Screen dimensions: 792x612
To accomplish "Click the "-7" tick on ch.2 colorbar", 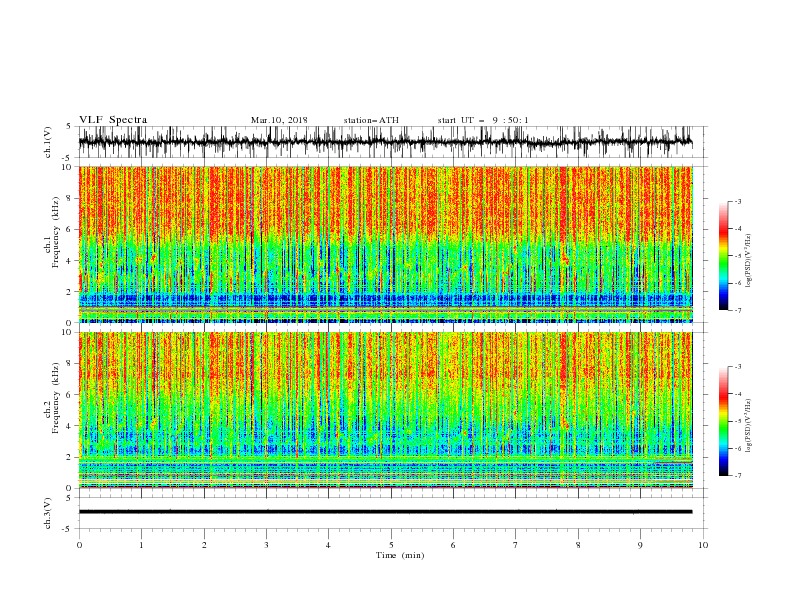I will [x=738, y=476].
